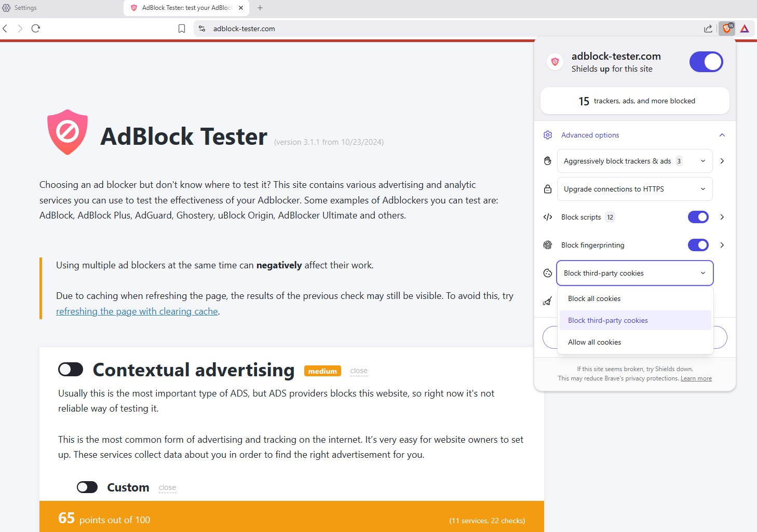Image resolution: width=757 pixels, height=532 pixels.
Task: Select Block third-party cookies in the list
Action: tap(635, 320)
